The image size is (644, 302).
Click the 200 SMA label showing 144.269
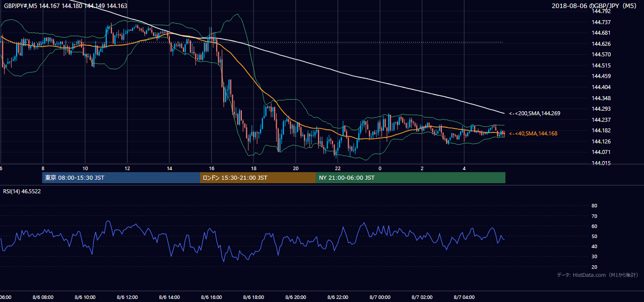534,114
